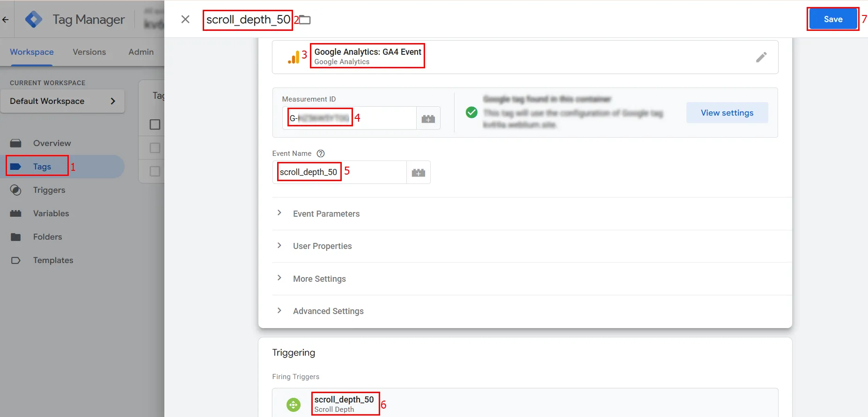Click the pencil edit icon for tag configuration
The width and height of the screenshot is (868, 417).
[x=761, y=57]
